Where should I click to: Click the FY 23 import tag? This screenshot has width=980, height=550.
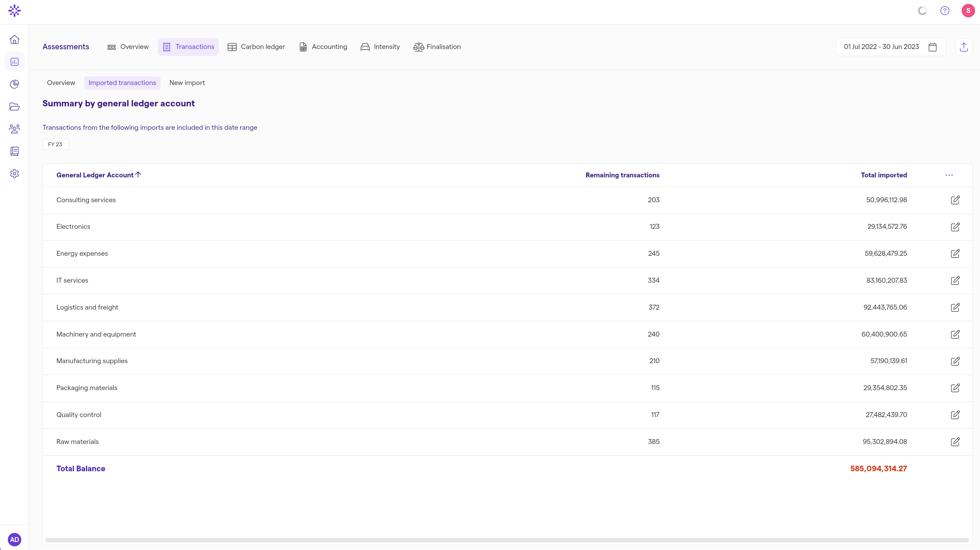[55, 144]
